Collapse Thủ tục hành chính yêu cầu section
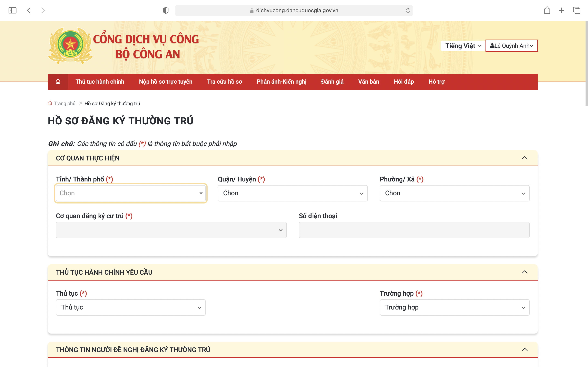The height and width of the screenshot is (367, 588). coord(525,272)
